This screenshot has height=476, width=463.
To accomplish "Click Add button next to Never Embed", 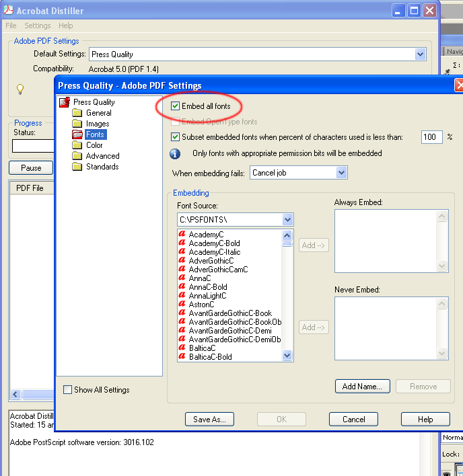I will [314, 327].
